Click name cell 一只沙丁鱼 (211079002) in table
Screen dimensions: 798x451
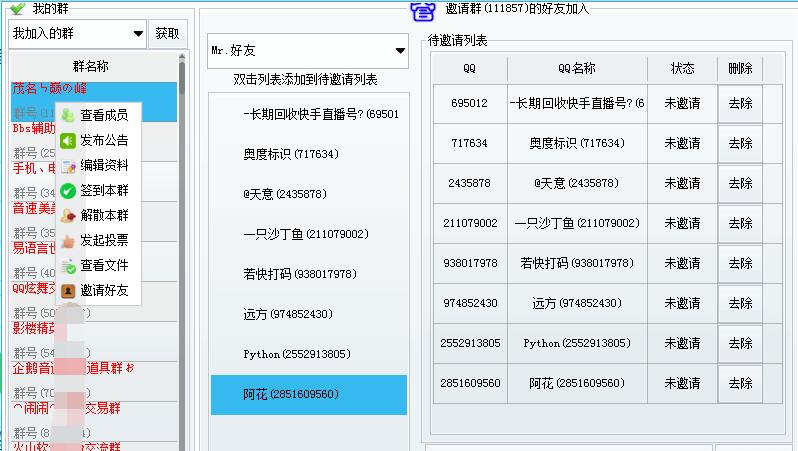[x=577, y=223]
